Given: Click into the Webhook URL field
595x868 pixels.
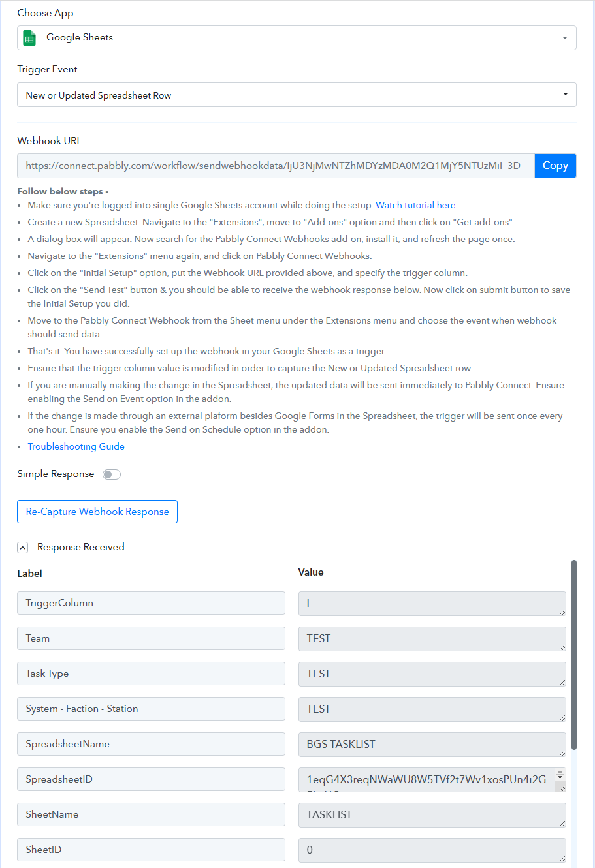Looking at the screenshot, I should [276, 166].
